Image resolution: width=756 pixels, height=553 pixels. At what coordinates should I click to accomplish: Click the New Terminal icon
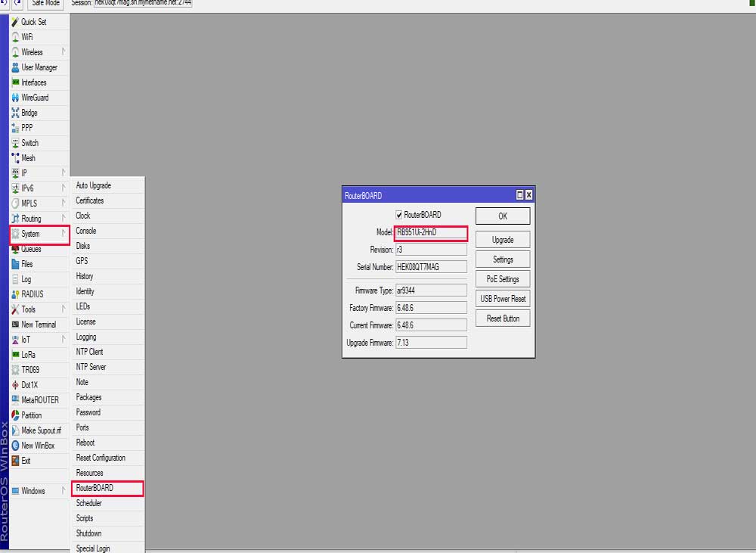[x=15, y=325]
